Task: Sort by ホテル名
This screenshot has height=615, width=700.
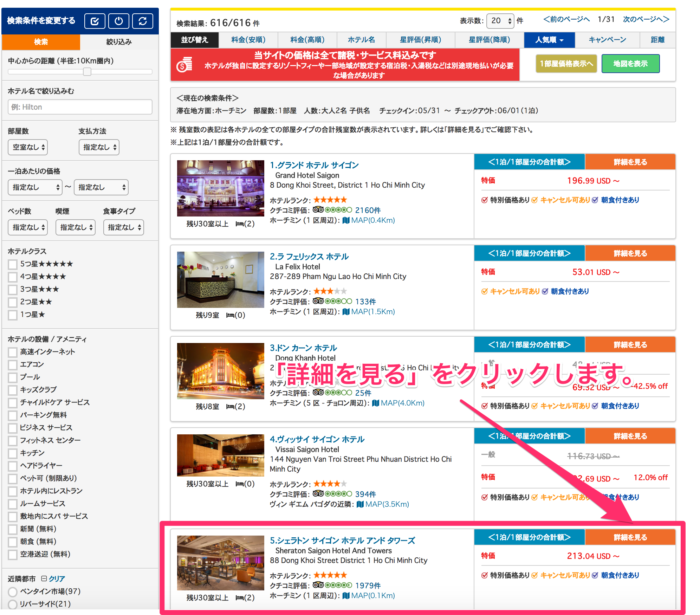Action: (x=361, y=40)
